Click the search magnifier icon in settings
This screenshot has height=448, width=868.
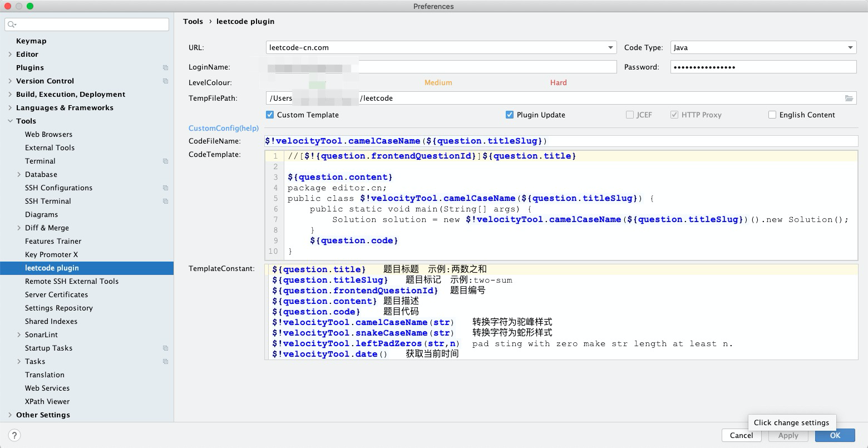tap(12, 24)
